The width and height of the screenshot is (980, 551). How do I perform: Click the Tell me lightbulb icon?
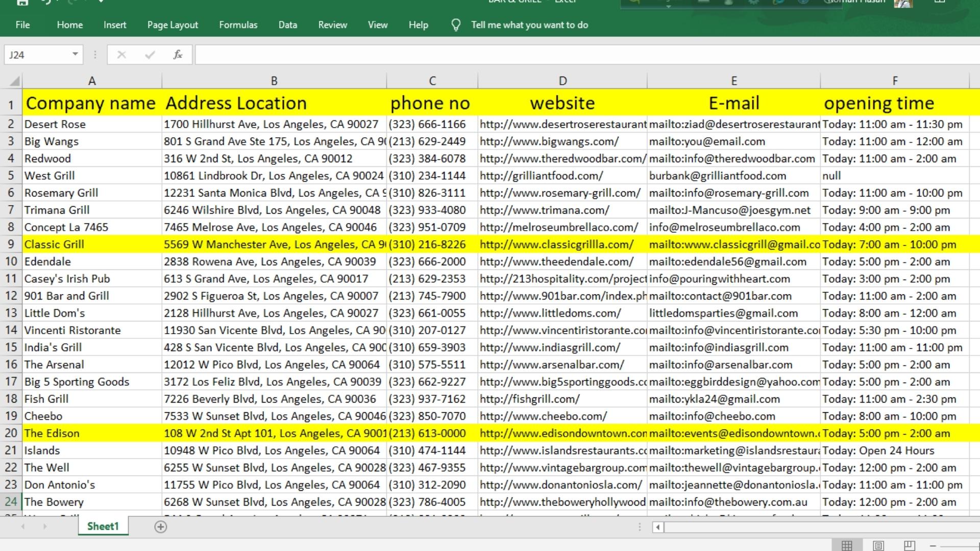[456, 25]
